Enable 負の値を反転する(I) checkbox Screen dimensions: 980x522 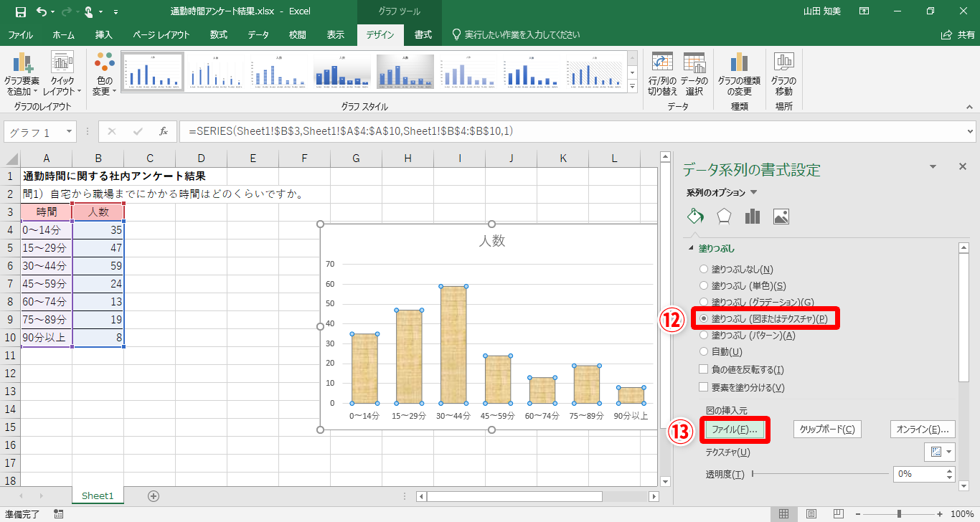pyautogui.click(x=704, y=369)
